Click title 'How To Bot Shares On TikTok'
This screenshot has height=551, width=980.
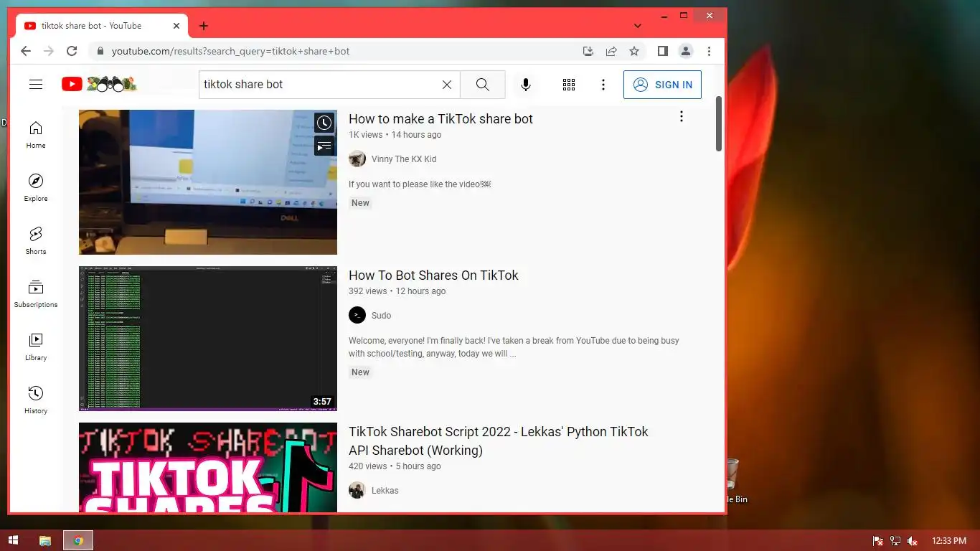pyautogui.click(x=433, y=275)
